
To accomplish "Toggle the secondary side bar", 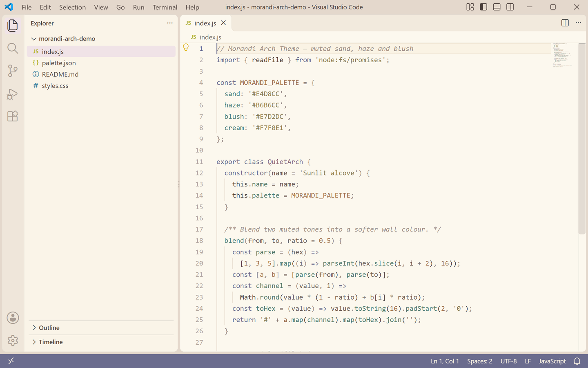I will (x=510, y=7).
